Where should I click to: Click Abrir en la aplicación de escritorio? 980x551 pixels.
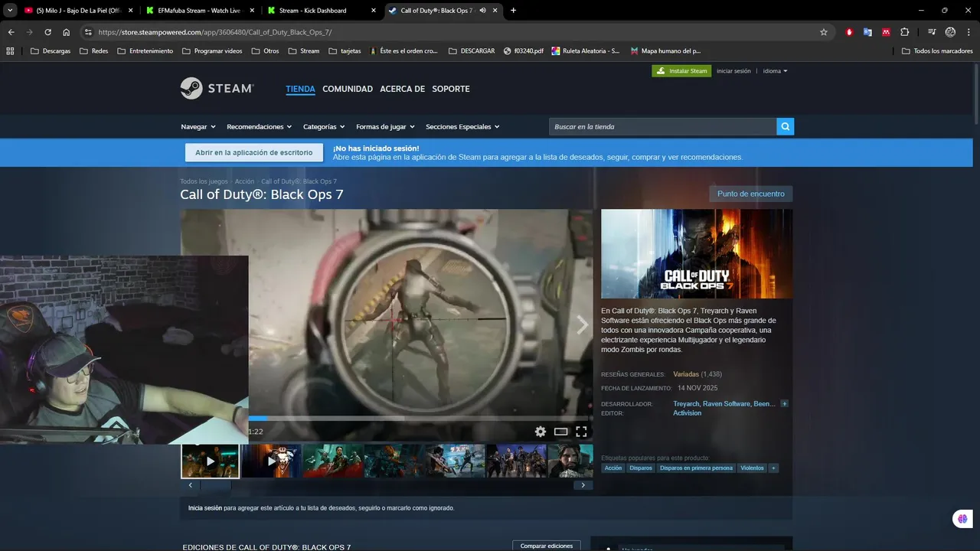coord(254,152)
